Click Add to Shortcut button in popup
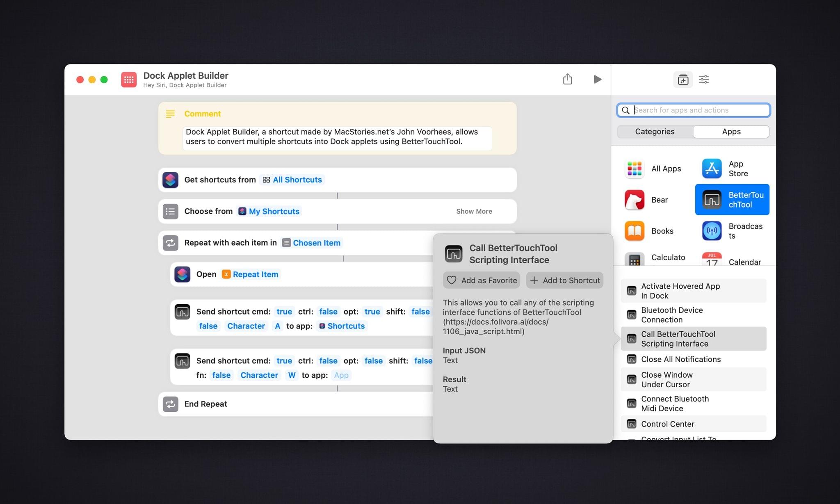 tap(565, 280)
